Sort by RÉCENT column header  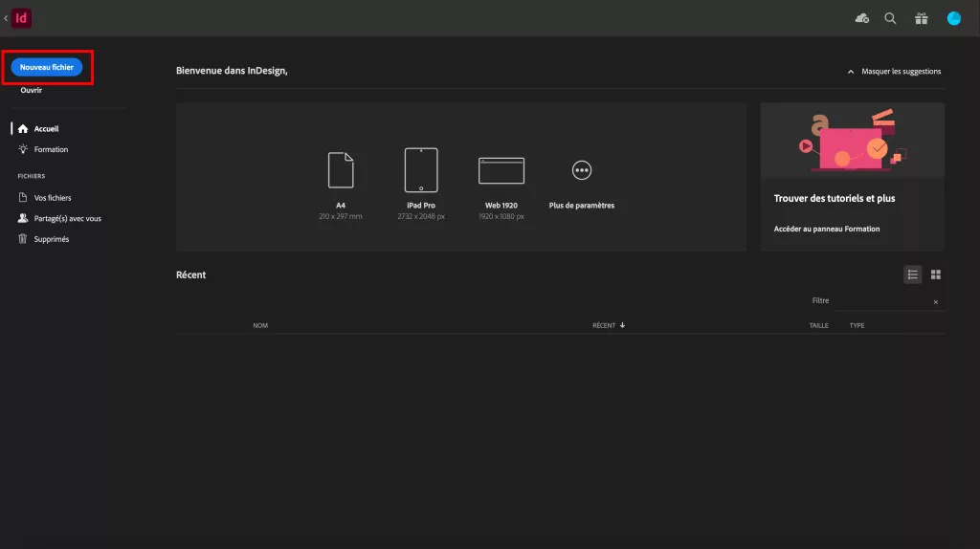609,325
